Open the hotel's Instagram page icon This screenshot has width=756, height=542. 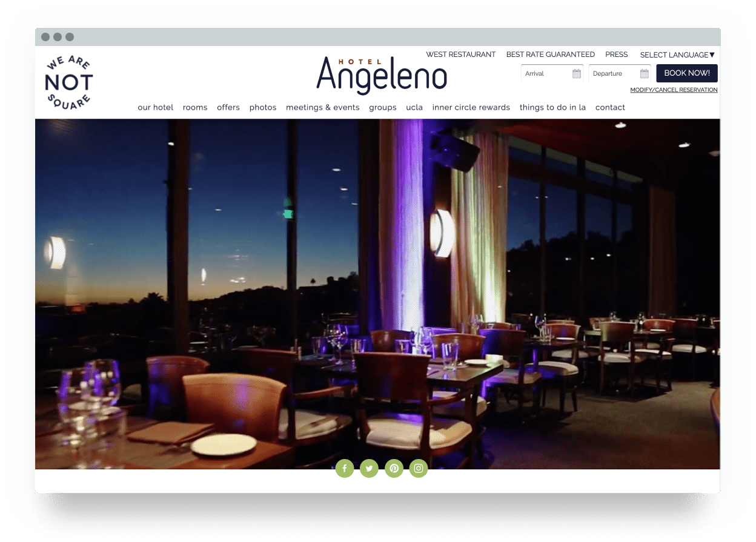419,468
